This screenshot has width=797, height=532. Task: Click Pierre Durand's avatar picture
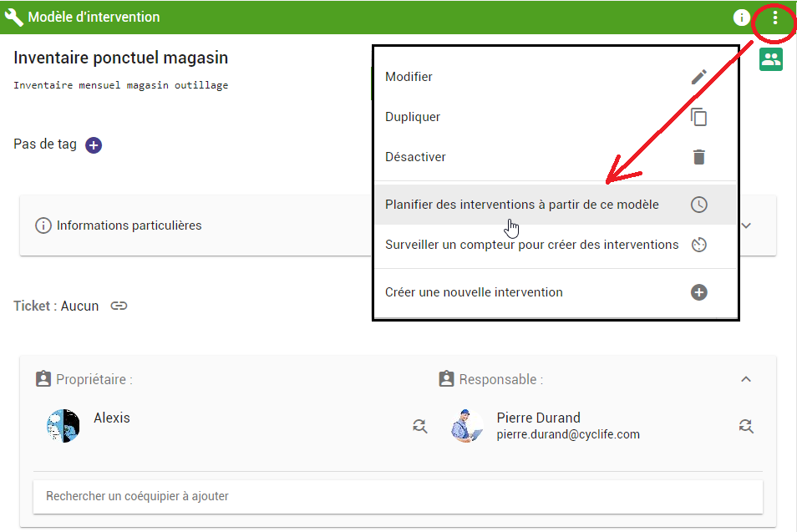click(467, 426)
